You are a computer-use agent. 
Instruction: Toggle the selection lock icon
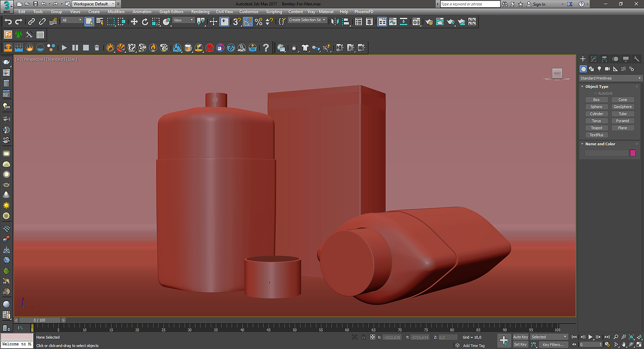(x=363, y=338)
